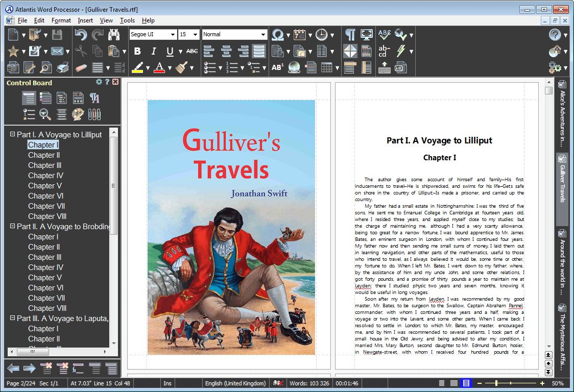The image size is (574, 392).
Task: Undo the last action
Action: (81, 35)
